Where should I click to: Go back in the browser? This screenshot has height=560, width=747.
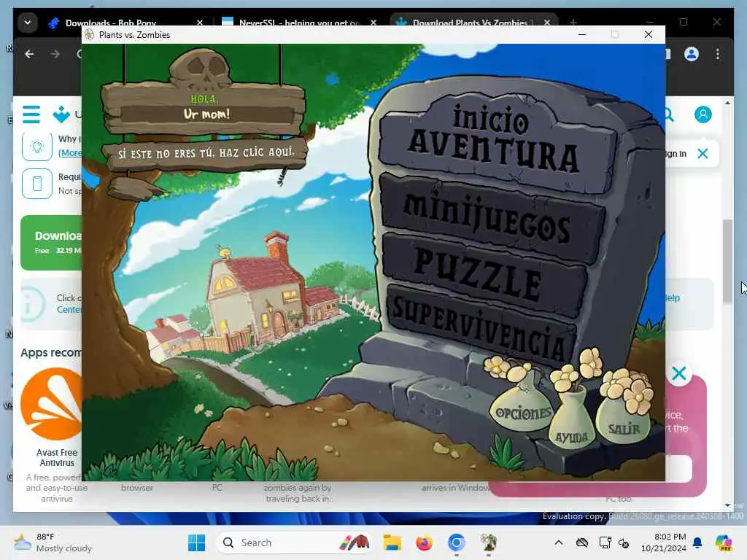click(29, 54)
